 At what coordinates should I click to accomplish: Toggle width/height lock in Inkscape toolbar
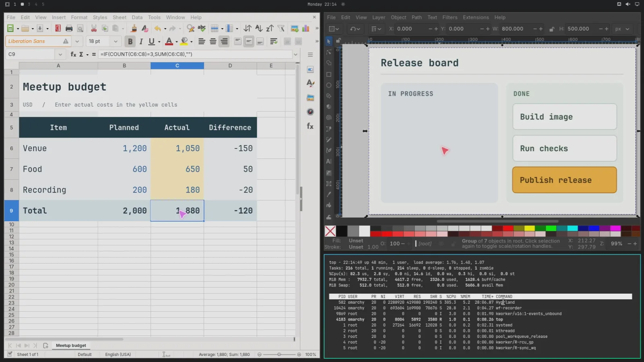pyautogui.click(x=552, y=29)
